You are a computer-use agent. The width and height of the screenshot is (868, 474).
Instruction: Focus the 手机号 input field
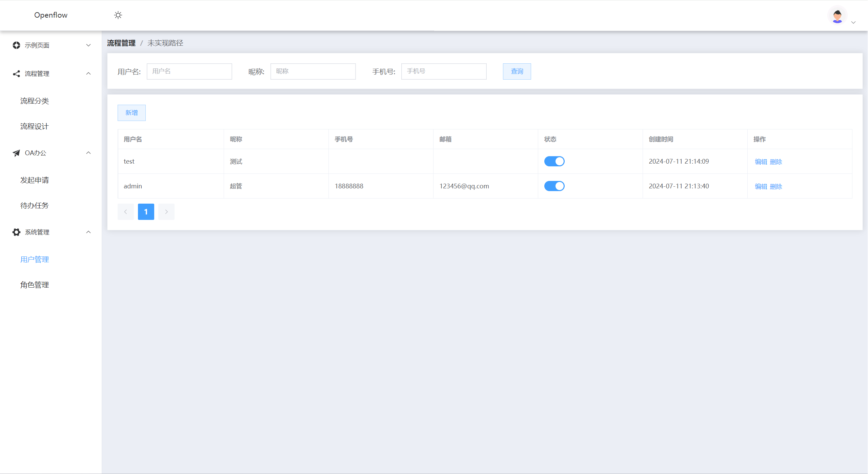coord(444,71)
